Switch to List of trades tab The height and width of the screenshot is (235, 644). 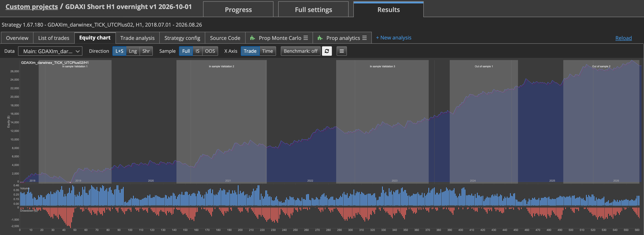click(x=54, y=38)
